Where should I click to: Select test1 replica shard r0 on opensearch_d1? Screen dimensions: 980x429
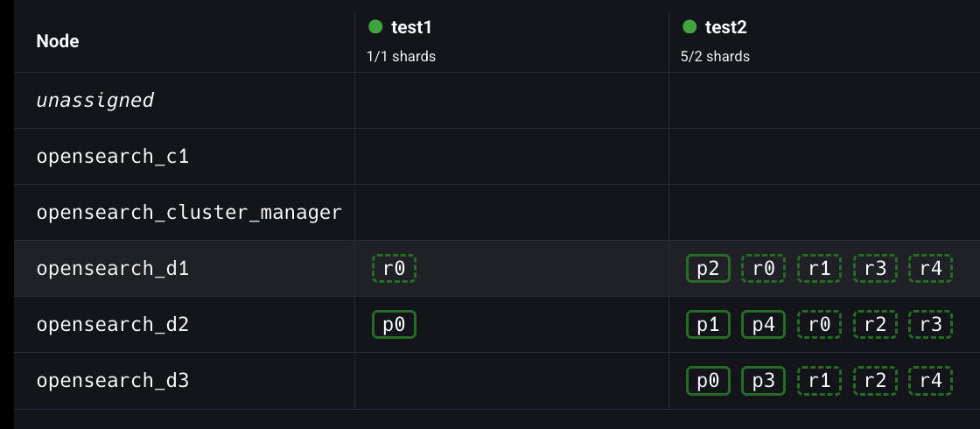394,269
